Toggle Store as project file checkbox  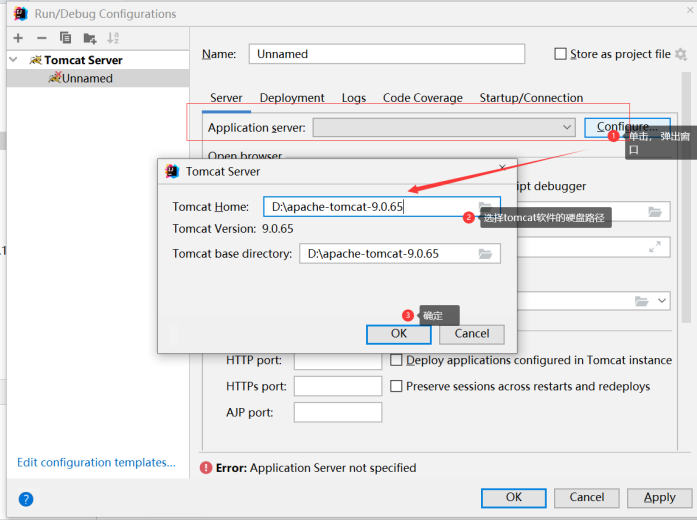click(x=561, y=54)
